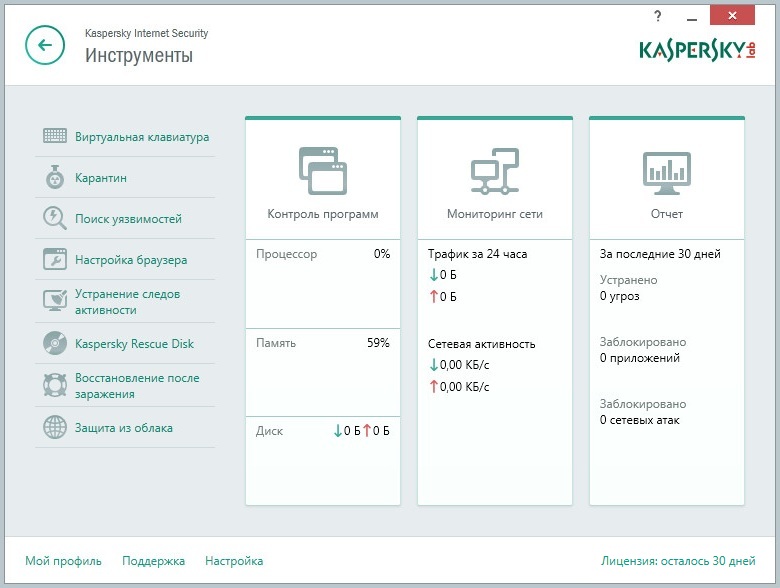Click the activity traces cleanup icon

pos(55,300)
